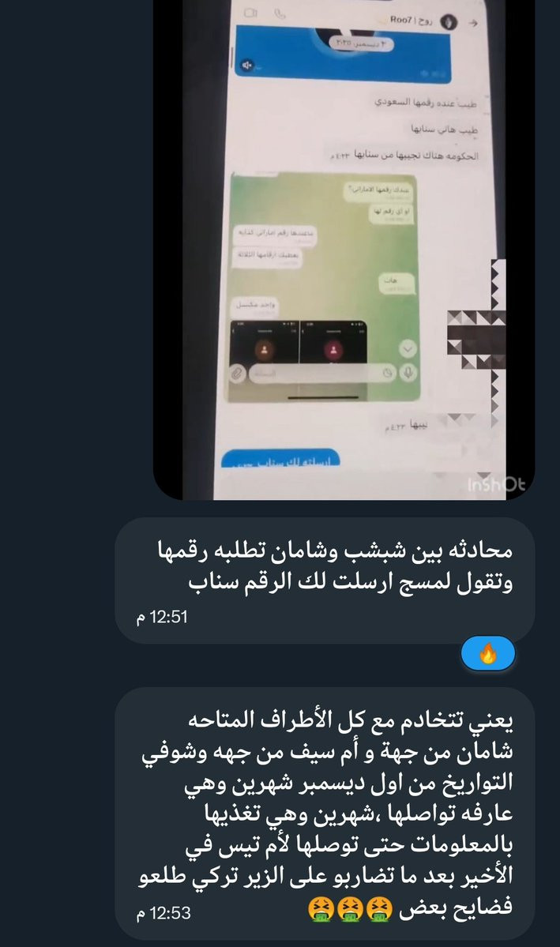Screen dimensions: 560x947
Task: Click the back arrow beside Roo7 avatar
Action: tap(474, 23)
